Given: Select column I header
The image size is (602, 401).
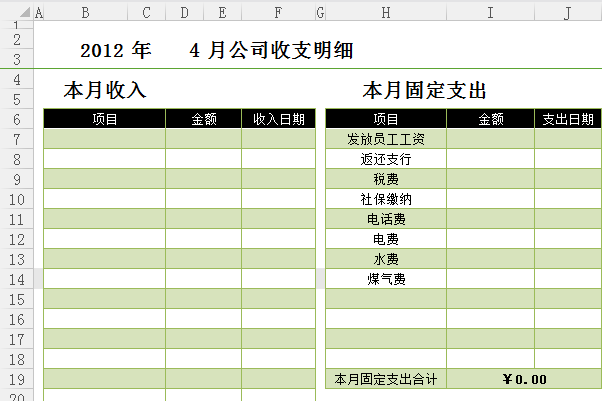Looking at the screenshot, I should 490,13.
